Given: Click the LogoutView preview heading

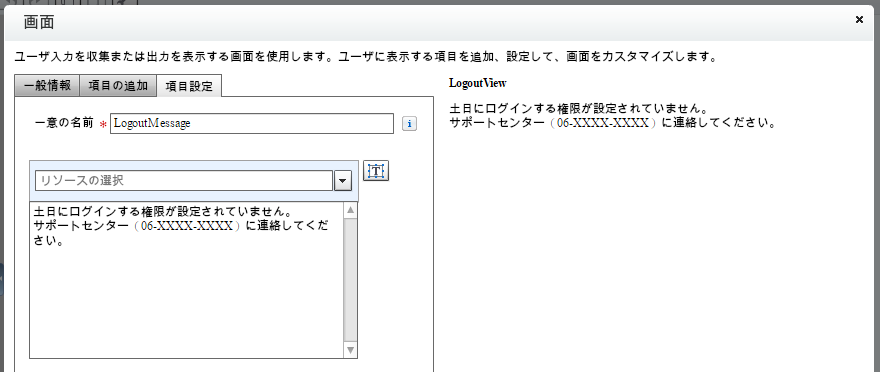Looking at the screenshot, I should [x=478, y=83].
